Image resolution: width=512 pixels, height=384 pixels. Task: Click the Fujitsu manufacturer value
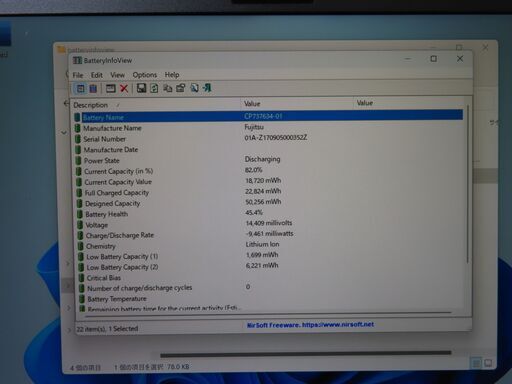coord(254,127)
